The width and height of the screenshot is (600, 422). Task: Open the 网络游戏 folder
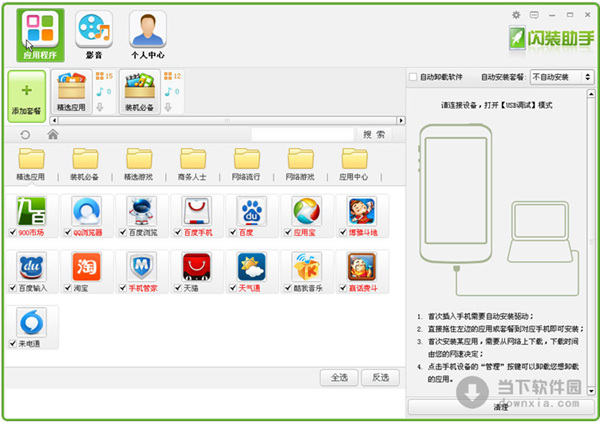300,165
